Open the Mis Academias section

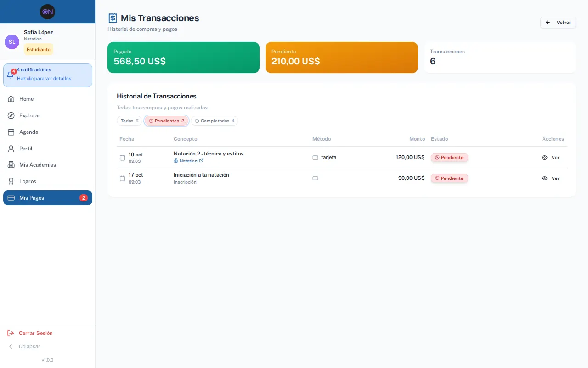pos(48,165)
